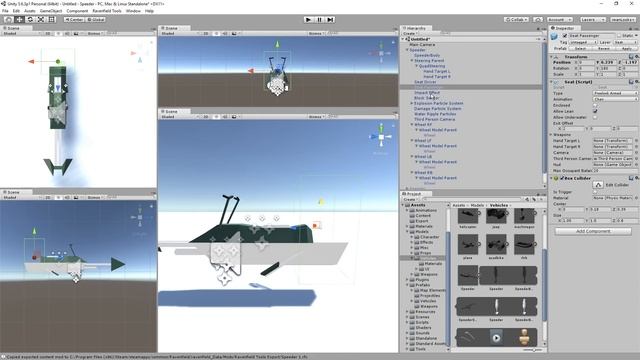Select Seat Driver in Hierarchy
The width and height of the screenshot is (640, 360).
point(425,82)
